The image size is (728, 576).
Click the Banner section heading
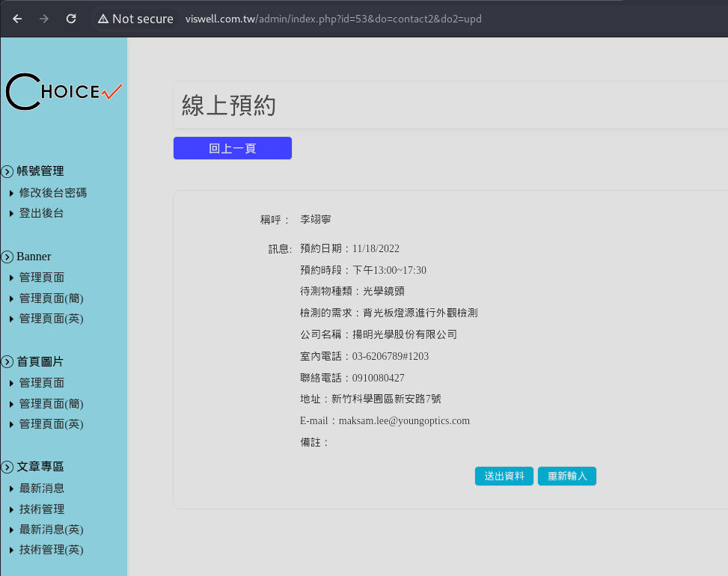point(34,256)
